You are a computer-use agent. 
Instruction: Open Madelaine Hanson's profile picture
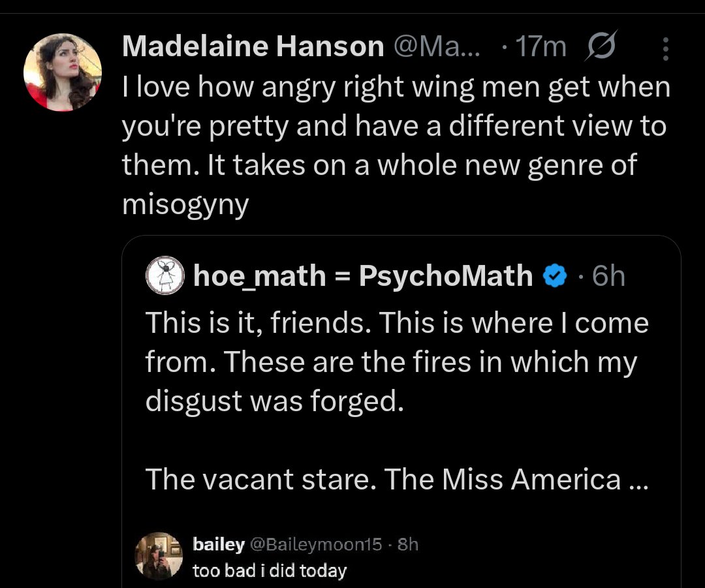(x=63, y=72)
